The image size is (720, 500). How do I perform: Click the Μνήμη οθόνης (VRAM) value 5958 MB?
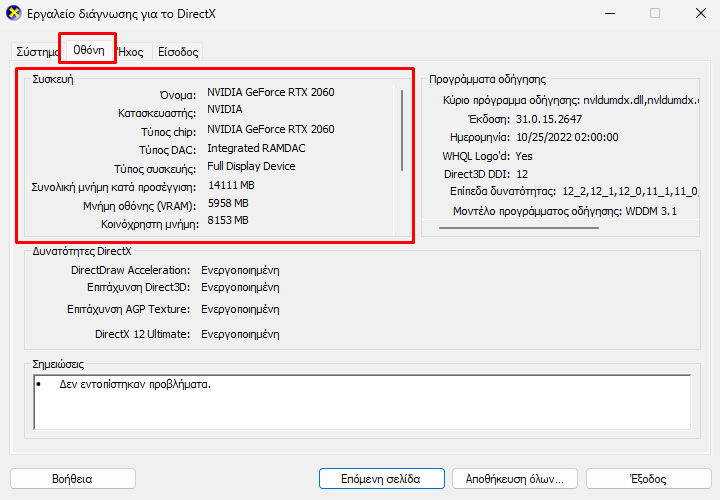tap(228, 203)
